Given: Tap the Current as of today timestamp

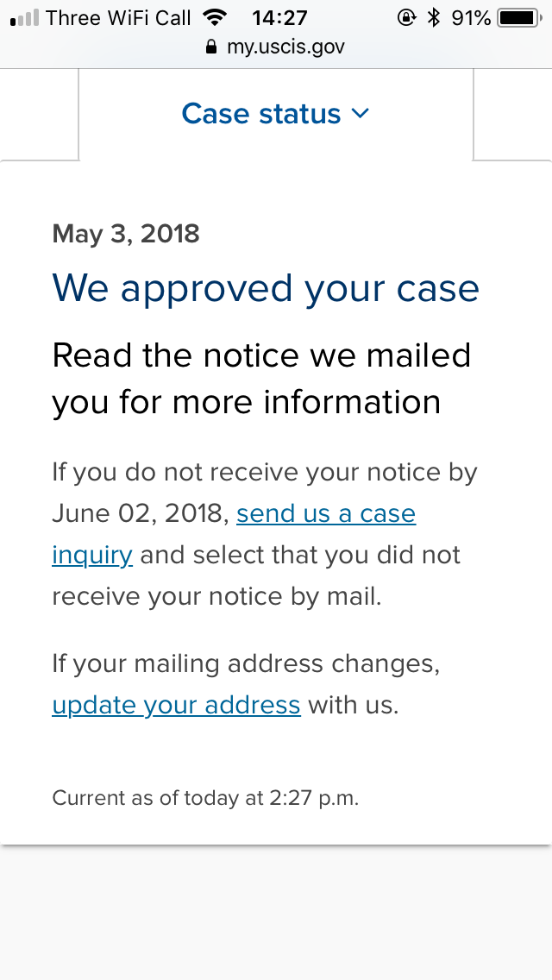Looking at the screenshot, I should tap(205, 798).
